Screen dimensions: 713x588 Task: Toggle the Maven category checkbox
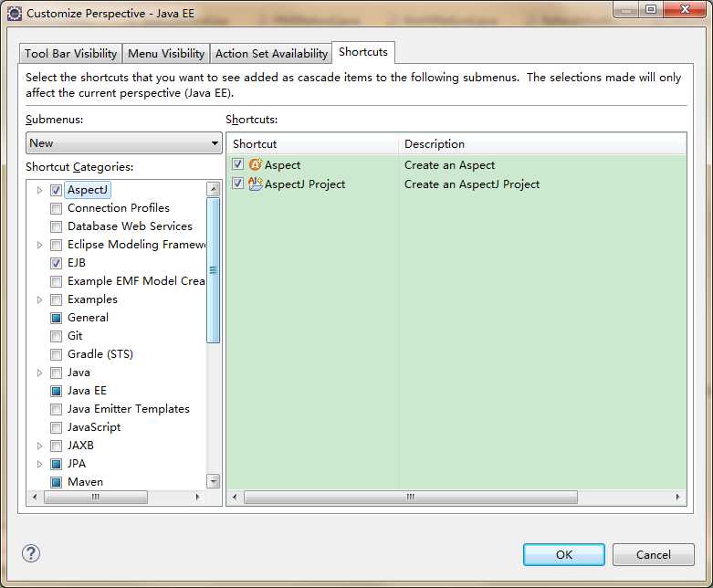tap(56, 482)
